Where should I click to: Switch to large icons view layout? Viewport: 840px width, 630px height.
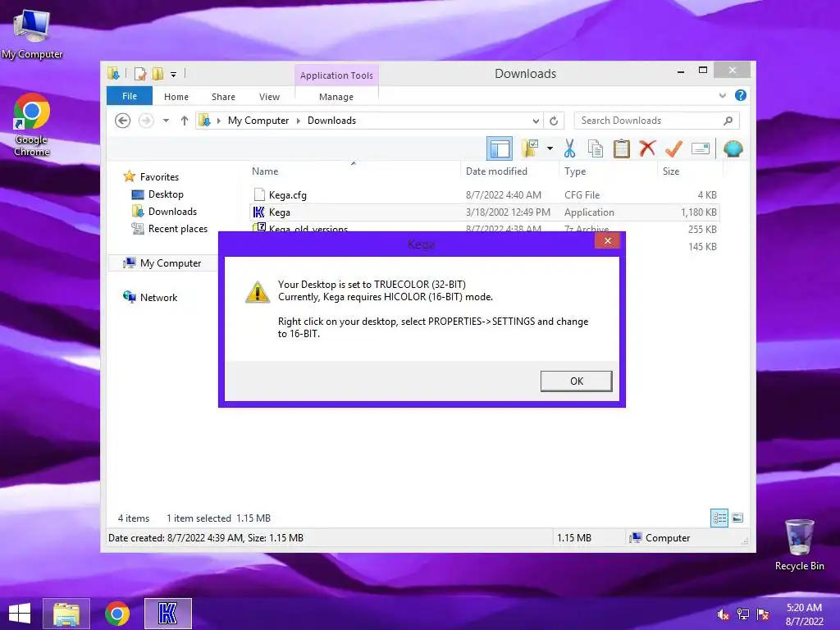point(737,518)
